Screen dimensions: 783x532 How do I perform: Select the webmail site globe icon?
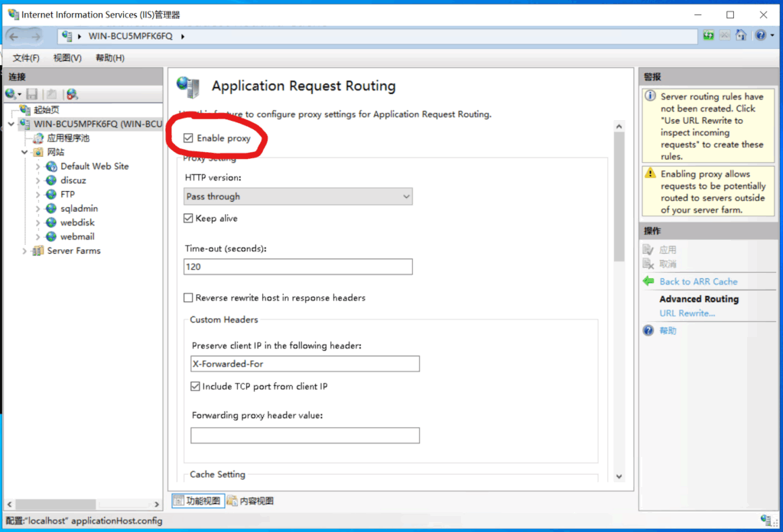(51, 236)
